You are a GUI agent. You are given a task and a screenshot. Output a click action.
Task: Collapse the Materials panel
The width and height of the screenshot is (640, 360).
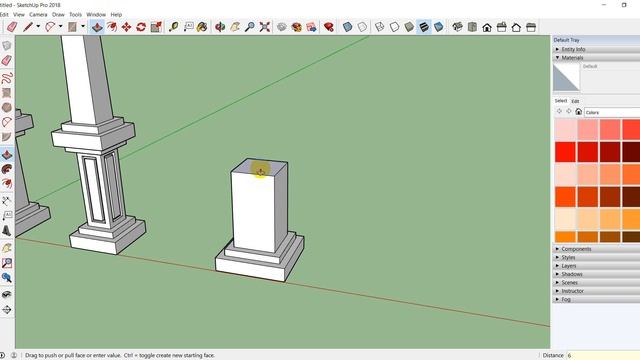click(596, 58)
